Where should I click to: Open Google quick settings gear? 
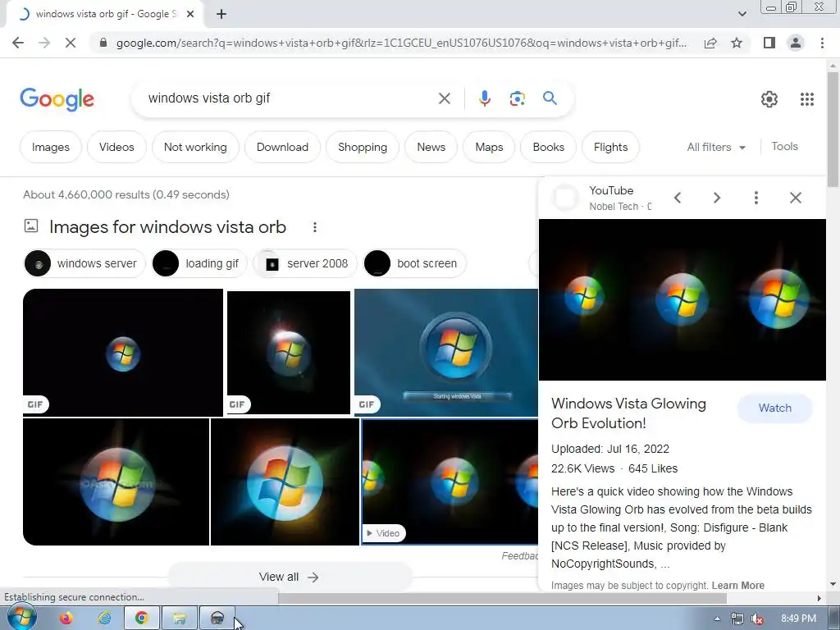click(x=769, y=99)
